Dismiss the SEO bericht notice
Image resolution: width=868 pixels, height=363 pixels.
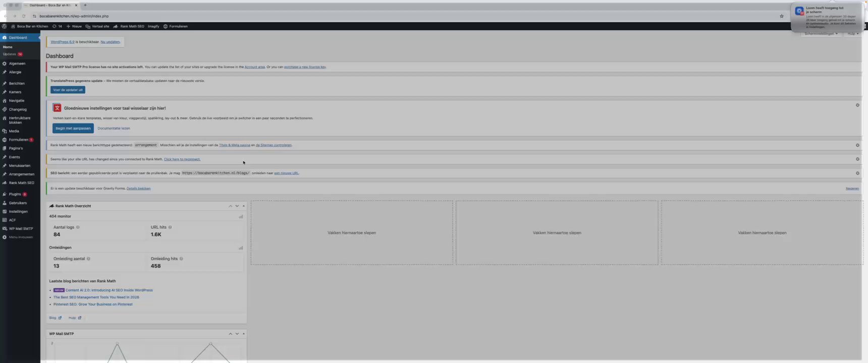coord(857,173)
